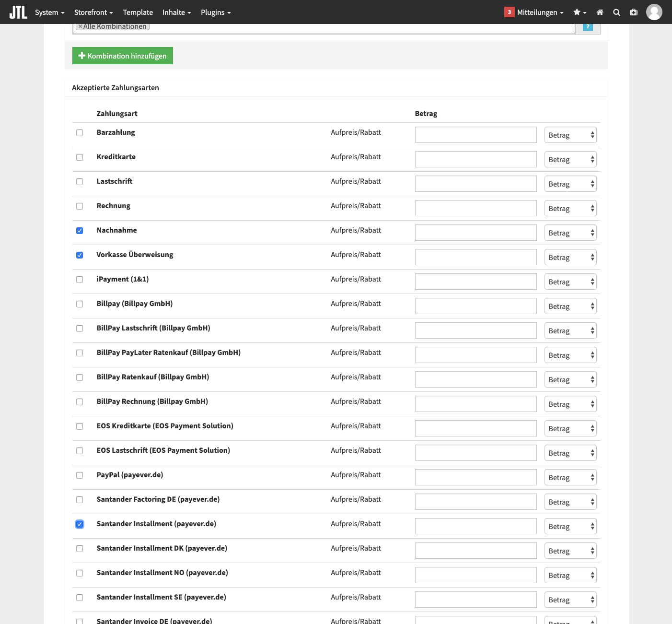Tick Santander Factoring DE checkbox
The image size is (672, 624).
point(80,500)
